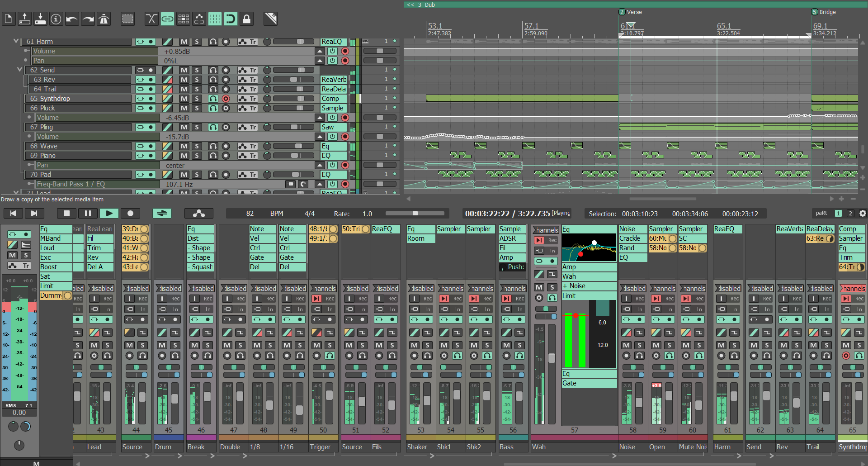This screenshot has width=868, height=466.
Task: Collapse the 61 Harm track folder
Action: pyautogui.click(x=16, y=41)
